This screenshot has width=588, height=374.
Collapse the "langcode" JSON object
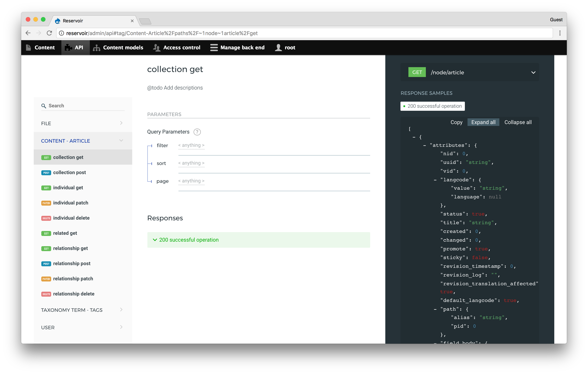[435, 180]
